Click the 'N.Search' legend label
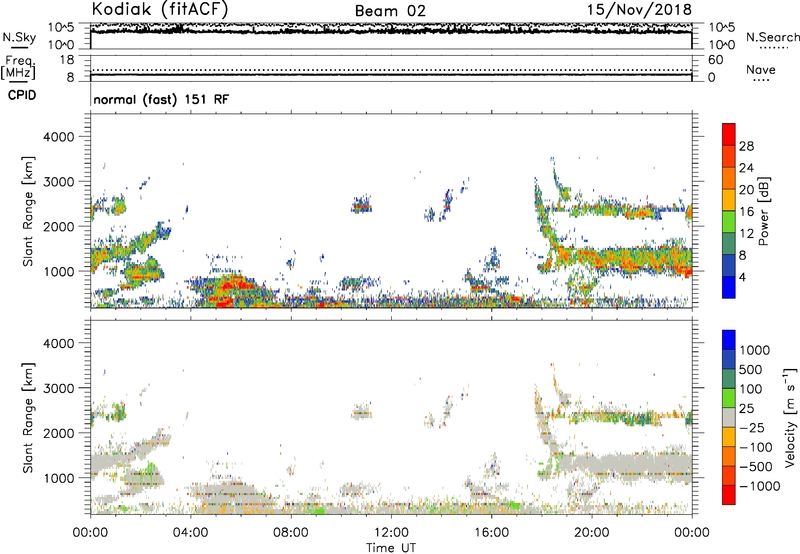Screen dimensions: 800x554 click(x=772, y=37)
